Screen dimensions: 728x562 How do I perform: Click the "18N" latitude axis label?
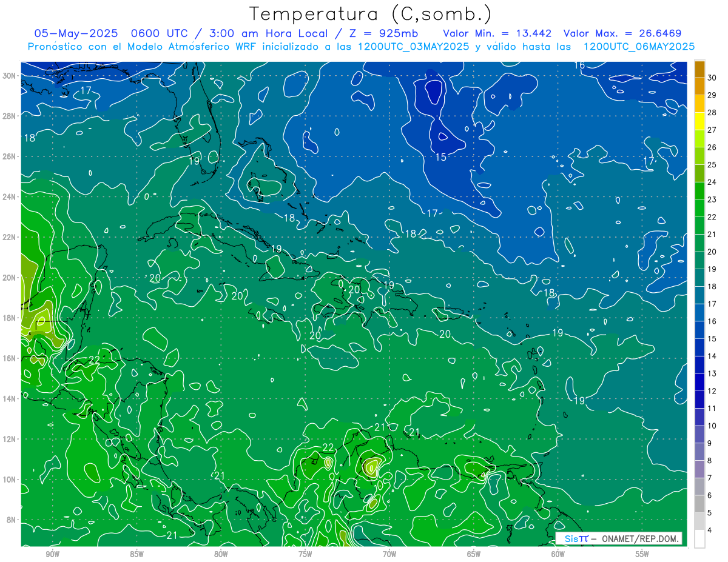(x=9, y=318)
